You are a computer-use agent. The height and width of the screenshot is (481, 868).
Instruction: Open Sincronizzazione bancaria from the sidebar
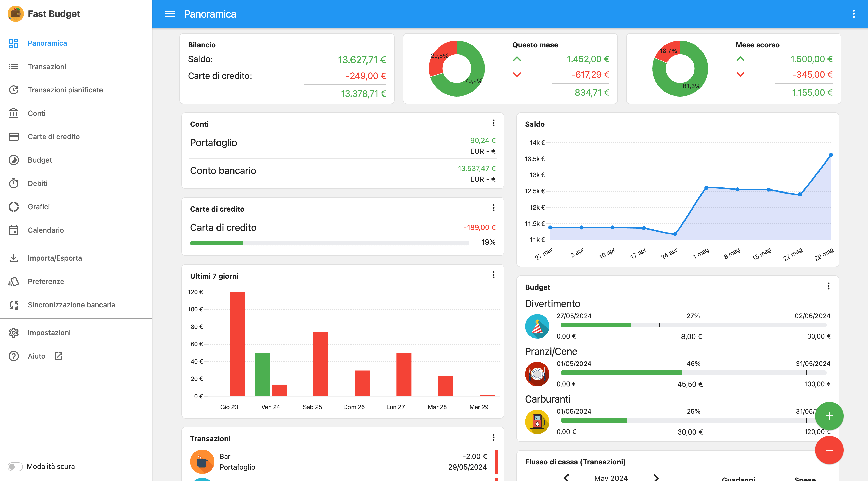point(71,305)
